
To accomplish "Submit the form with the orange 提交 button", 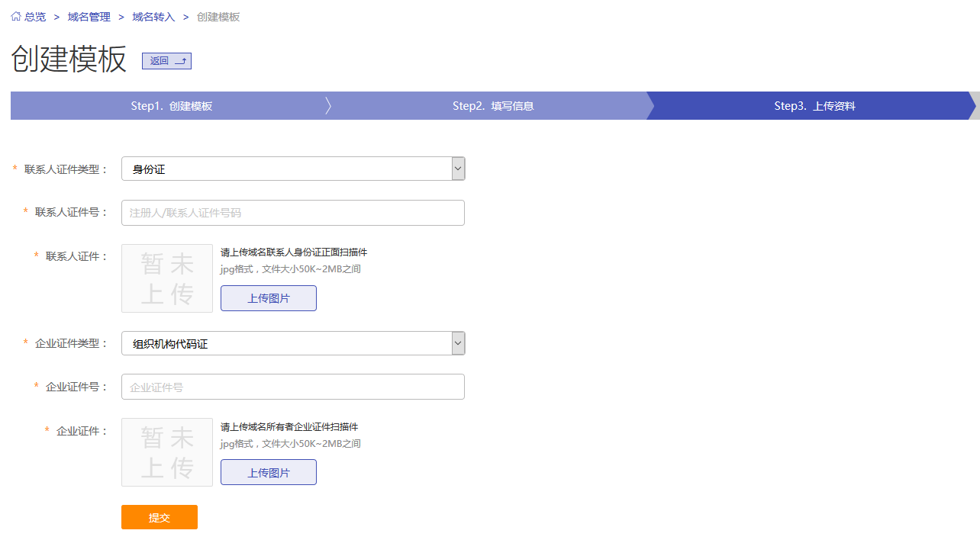I will pyautogui.click(x=160, y=517).
